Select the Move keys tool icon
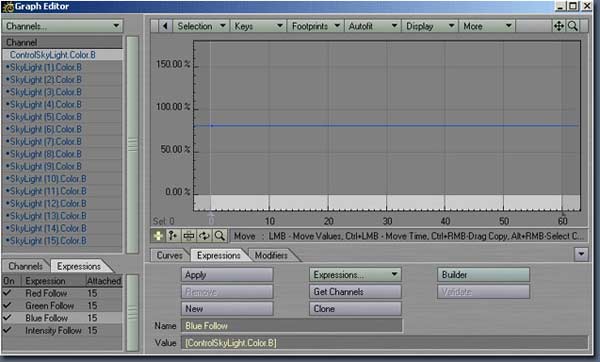Screen dimensions: 600x362 point(158,236)
